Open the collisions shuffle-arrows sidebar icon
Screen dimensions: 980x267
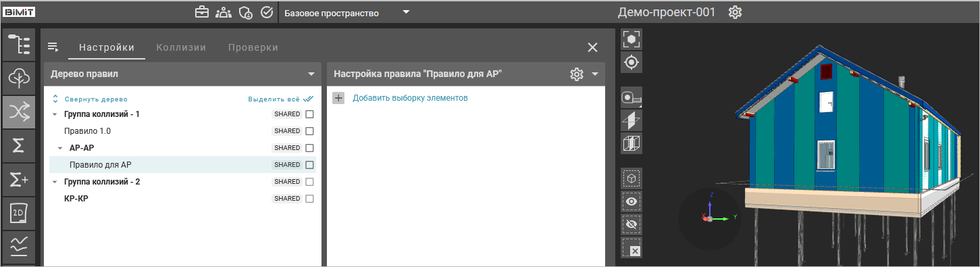coord(19,112)
